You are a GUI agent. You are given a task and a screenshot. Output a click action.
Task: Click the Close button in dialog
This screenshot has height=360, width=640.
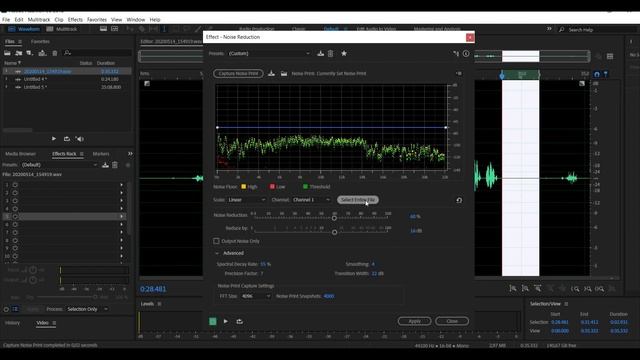tap(452, 321)
